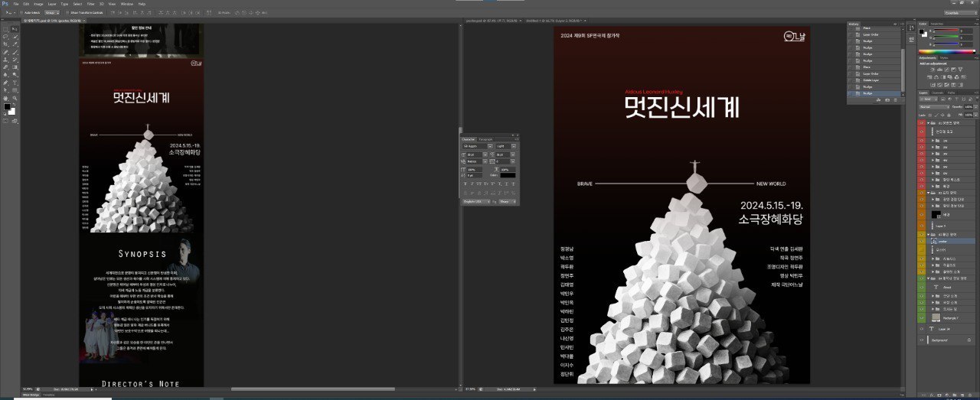Viewport: 980px width, 400px height.
Task: Add a Vibrance adjustment
Action: coord(960,70)
